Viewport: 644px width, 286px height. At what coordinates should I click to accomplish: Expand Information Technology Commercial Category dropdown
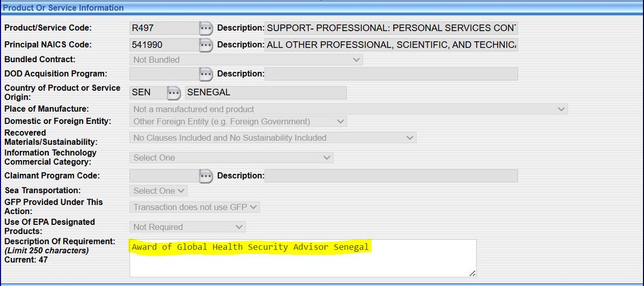point(231,158)
